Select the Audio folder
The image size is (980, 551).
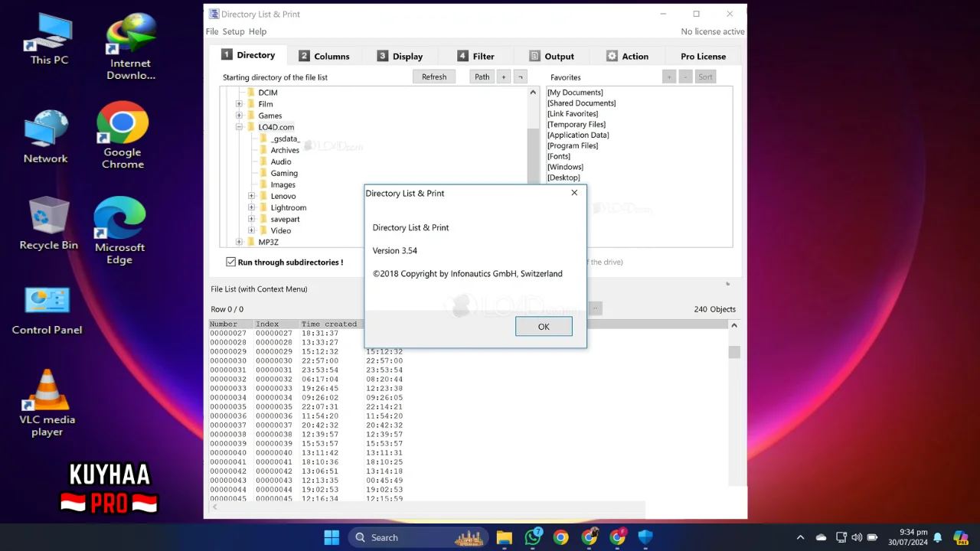(x=281, y=161)
